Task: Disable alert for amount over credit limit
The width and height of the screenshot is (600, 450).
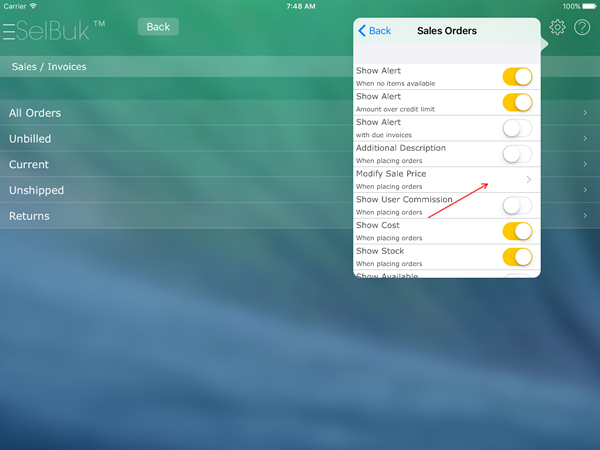Action: coord(516,102)
